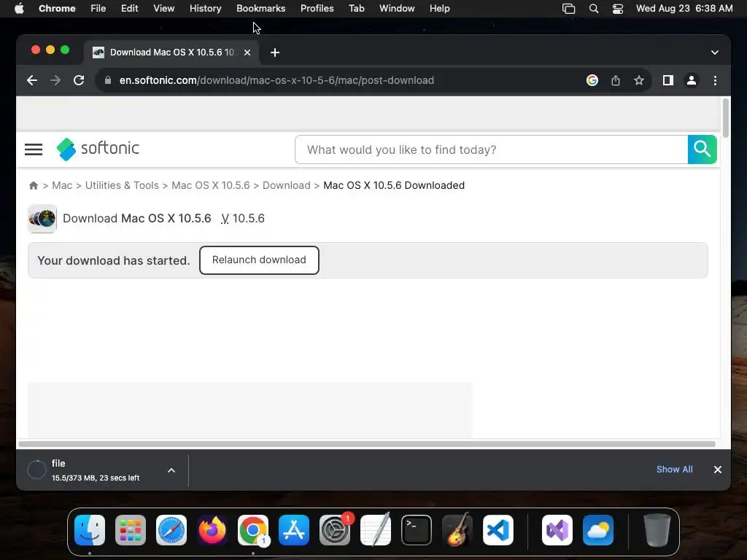Click the forward navigation arrow

pyautogui.click(x=55, y=80)
